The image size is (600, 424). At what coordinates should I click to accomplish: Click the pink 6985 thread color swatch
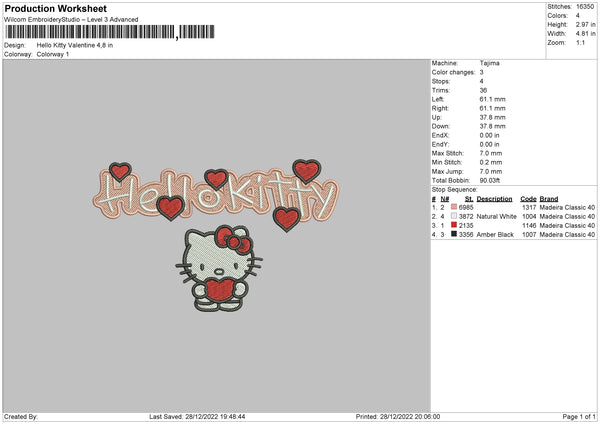(x=454, y=207)
